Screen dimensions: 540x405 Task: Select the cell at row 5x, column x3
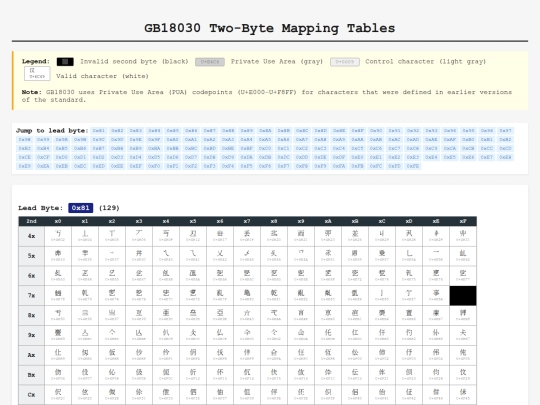pos(139,256)
